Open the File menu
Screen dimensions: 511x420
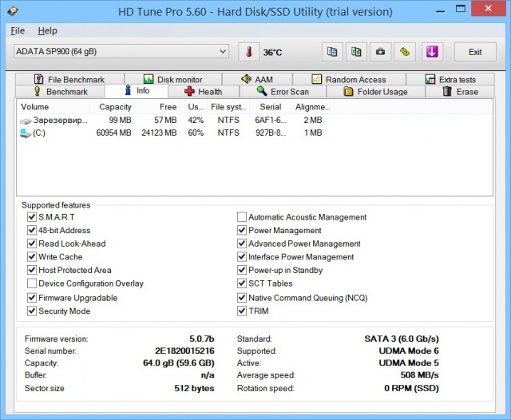pos(18,30)
